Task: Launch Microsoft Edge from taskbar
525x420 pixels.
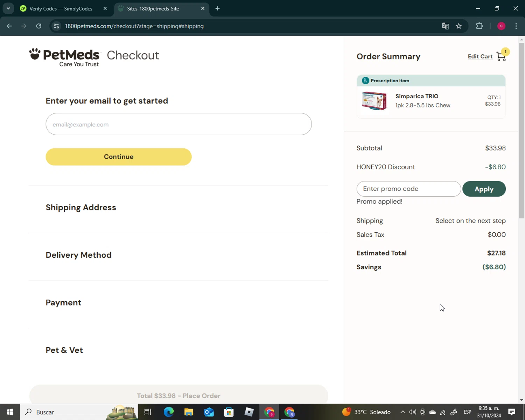Action: click(x=168, y=412)
